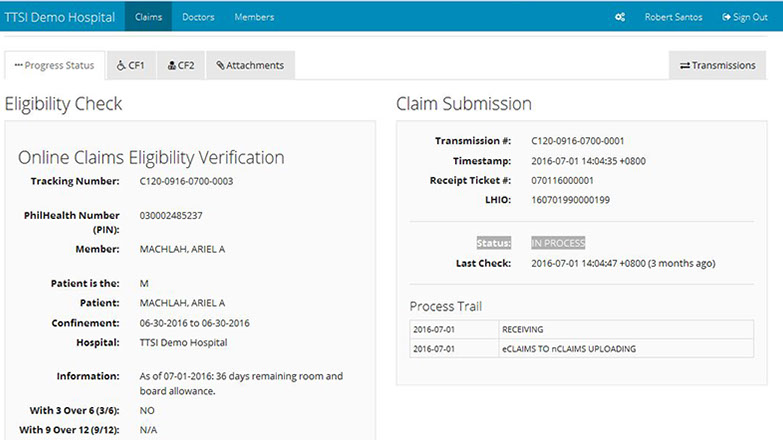Click the settings gears icon in header
783x441 pixels.
tap(620, 17)
